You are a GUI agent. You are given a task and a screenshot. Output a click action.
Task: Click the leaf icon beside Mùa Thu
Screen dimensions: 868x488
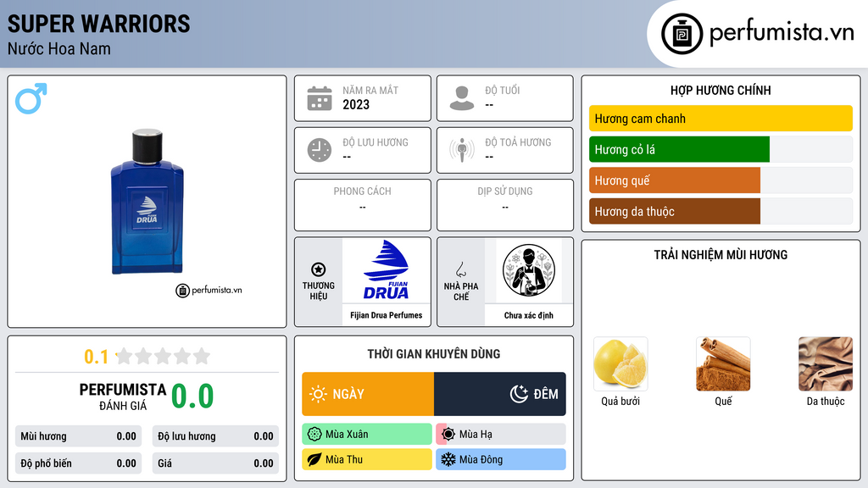[314, 459]
